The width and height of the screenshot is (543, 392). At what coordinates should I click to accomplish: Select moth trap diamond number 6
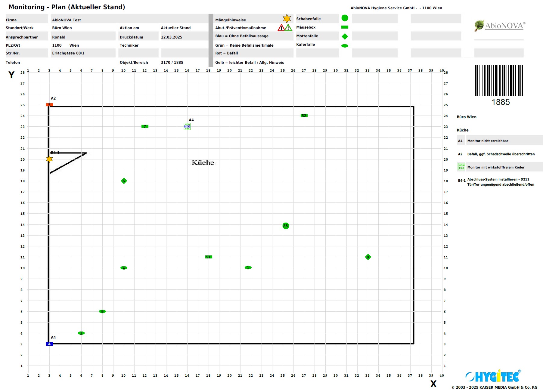point(124,181)
